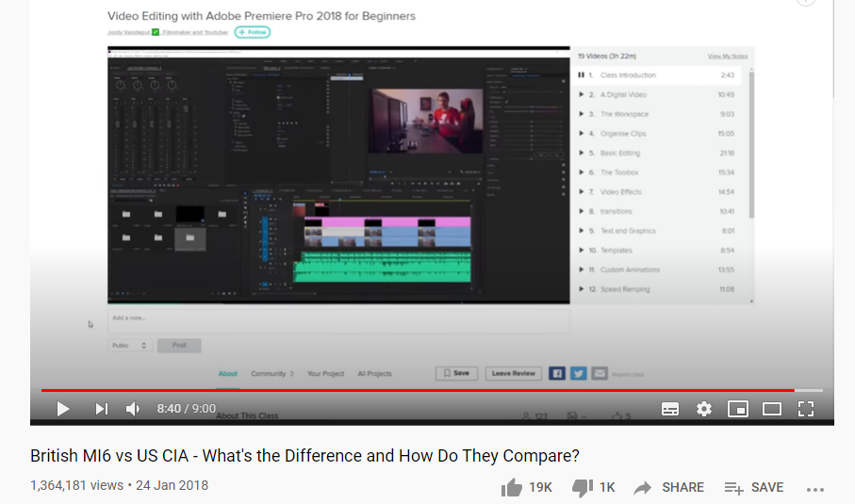Mute the video volume
Image resolution: width=855 pixels, height=504 pixels.
[133, 409]
